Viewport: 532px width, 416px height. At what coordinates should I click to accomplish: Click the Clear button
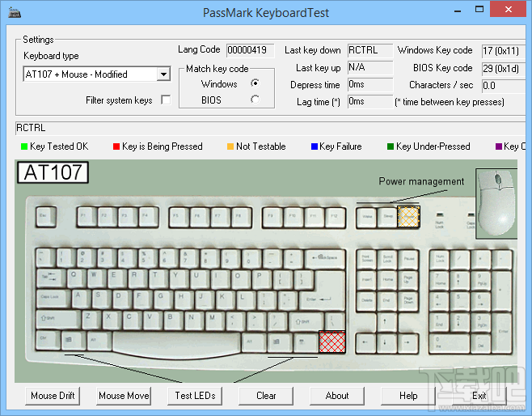coord(266,396)
